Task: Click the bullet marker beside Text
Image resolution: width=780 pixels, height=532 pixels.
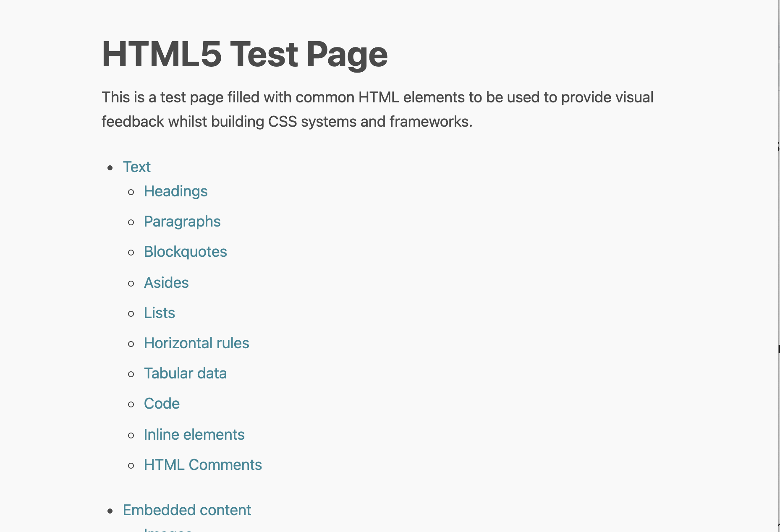Action: point(110,168)
